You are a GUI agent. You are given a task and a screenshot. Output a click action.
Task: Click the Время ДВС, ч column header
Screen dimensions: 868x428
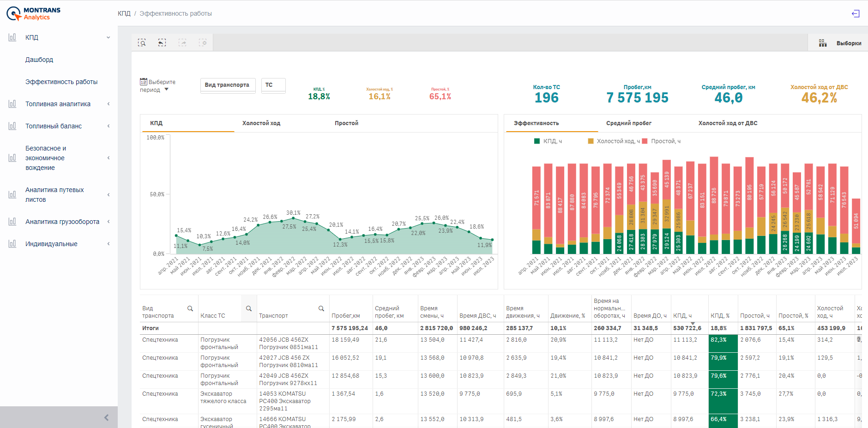(477, 316)
